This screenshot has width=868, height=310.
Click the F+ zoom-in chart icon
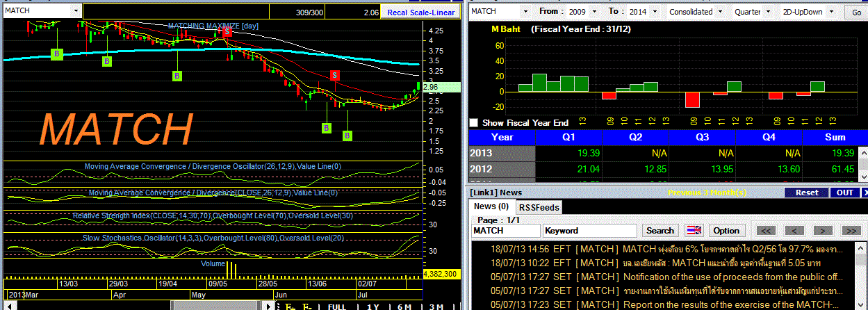[289, 307]
